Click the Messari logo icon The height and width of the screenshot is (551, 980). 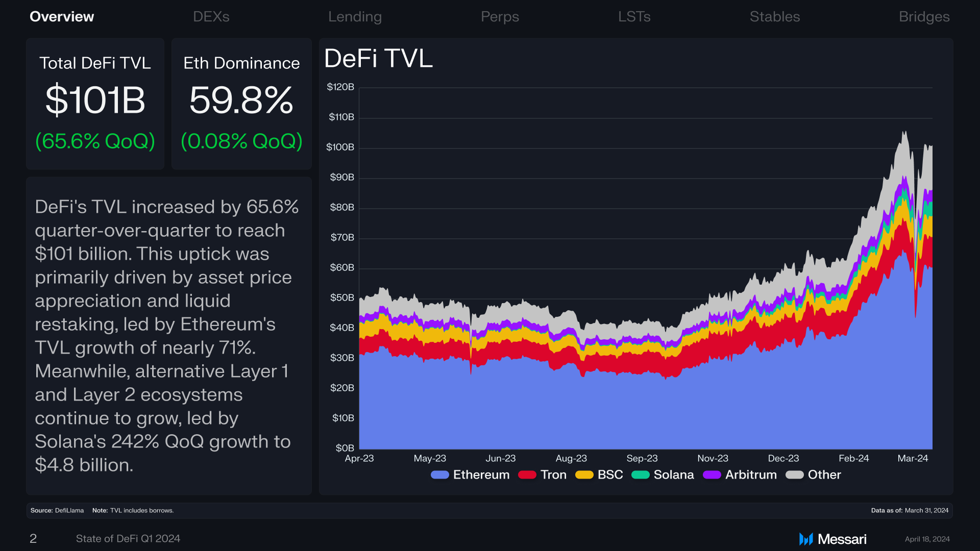[806, 539]
